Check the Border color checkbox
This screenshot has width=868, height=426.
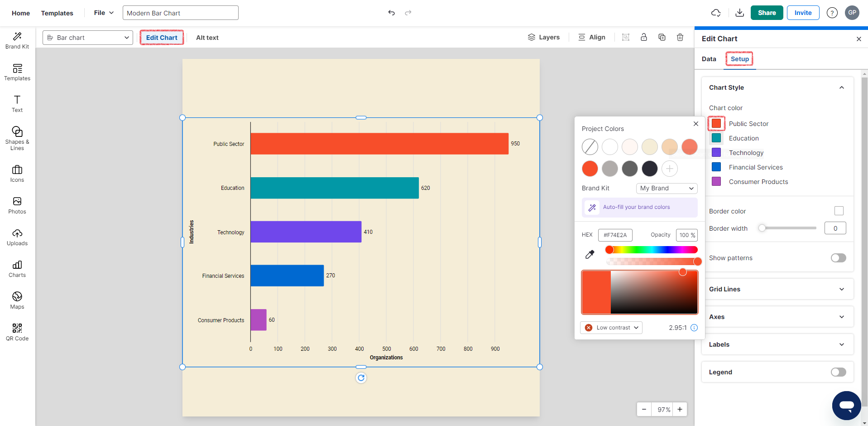pyautogui.click(x=839, y=211)
